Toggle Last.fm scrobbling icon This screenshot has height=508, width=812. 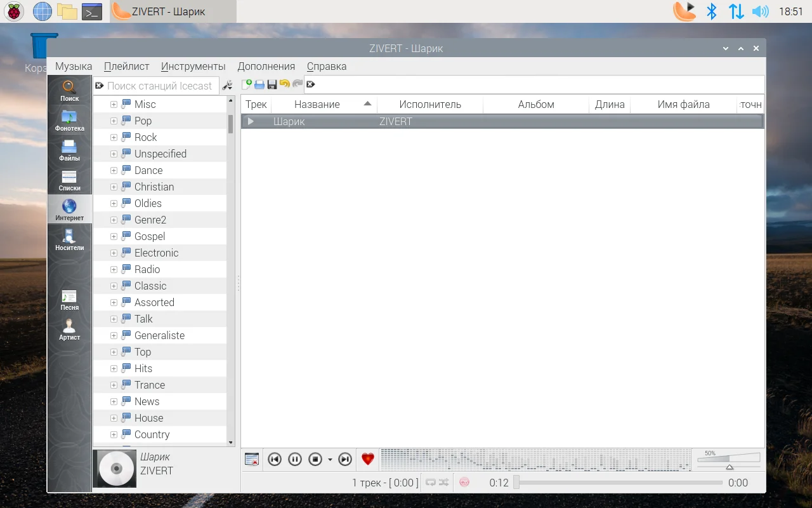pos(464,483)
